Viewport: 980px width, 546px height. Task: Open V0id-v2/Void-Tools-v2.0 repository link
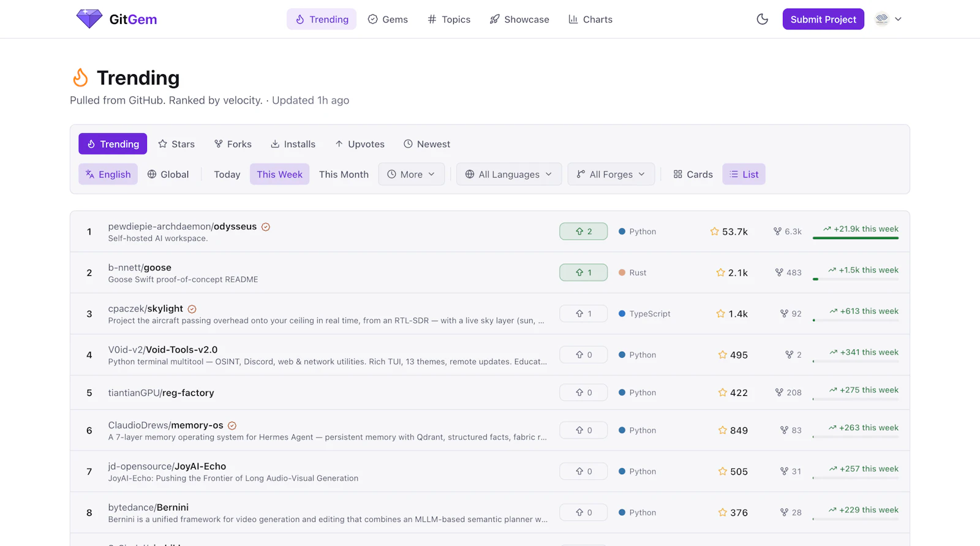pos(163,349)
